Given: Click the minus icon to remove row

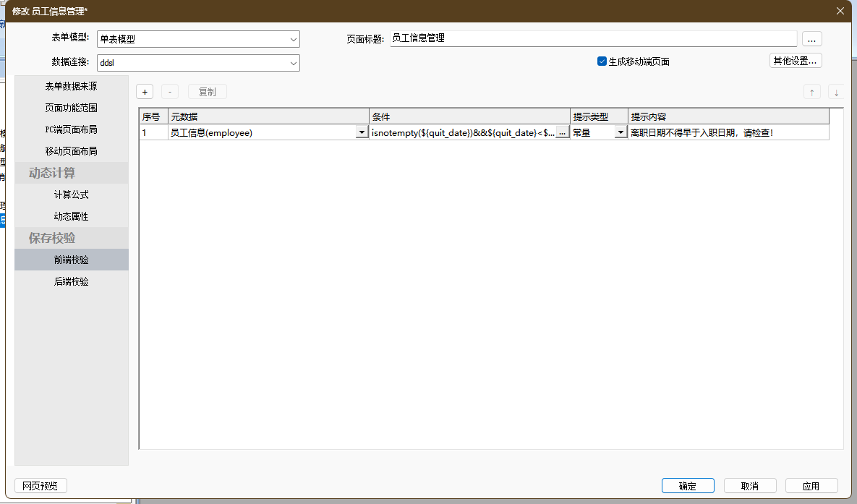Looking at the screenshot, I should (169, 92).
